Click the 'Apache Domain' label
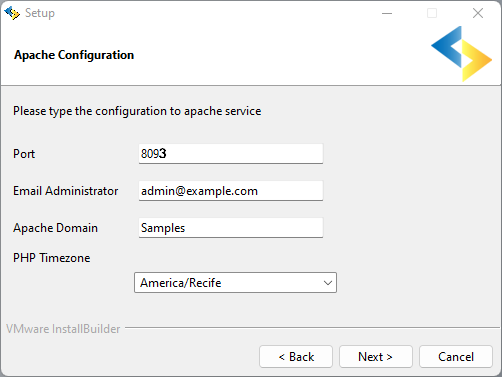Viewport: 502px width, 377px height. click(55, 228)
